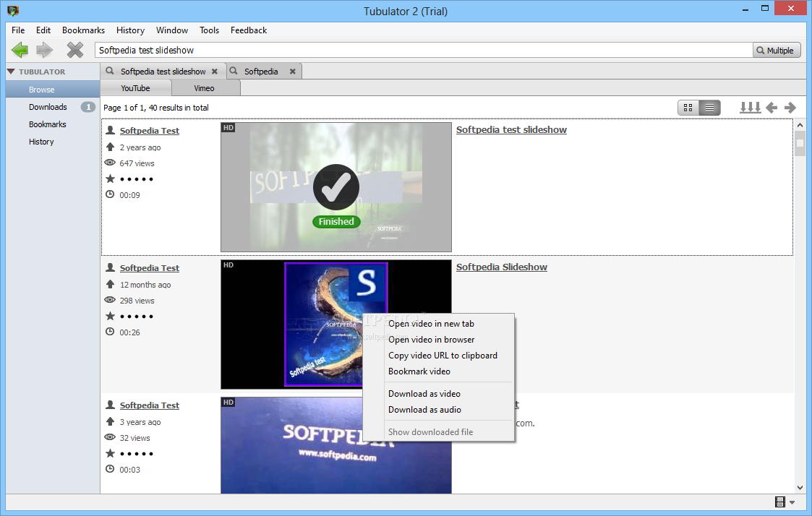The width and height of the screenshot is (812, 516).
Task: Click the HD badge on the finished video
Action: pos(228,128)
